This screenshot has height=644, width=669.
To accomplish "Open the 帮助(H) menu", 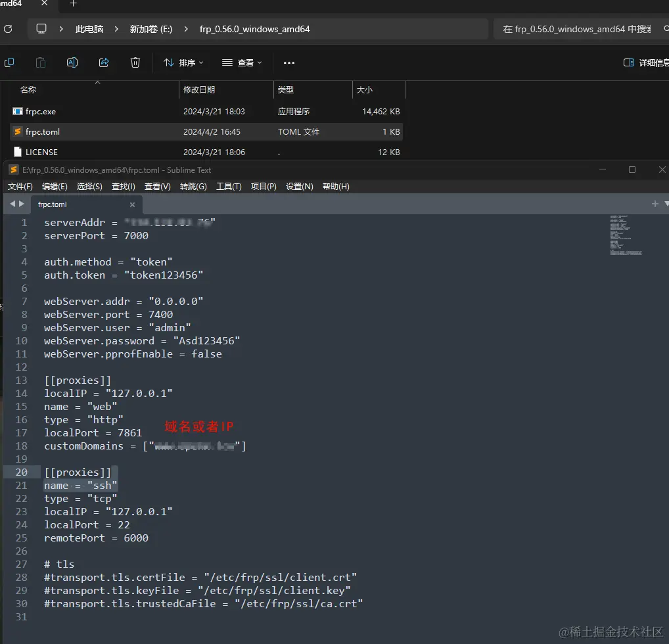I will (x=336, y=187).
